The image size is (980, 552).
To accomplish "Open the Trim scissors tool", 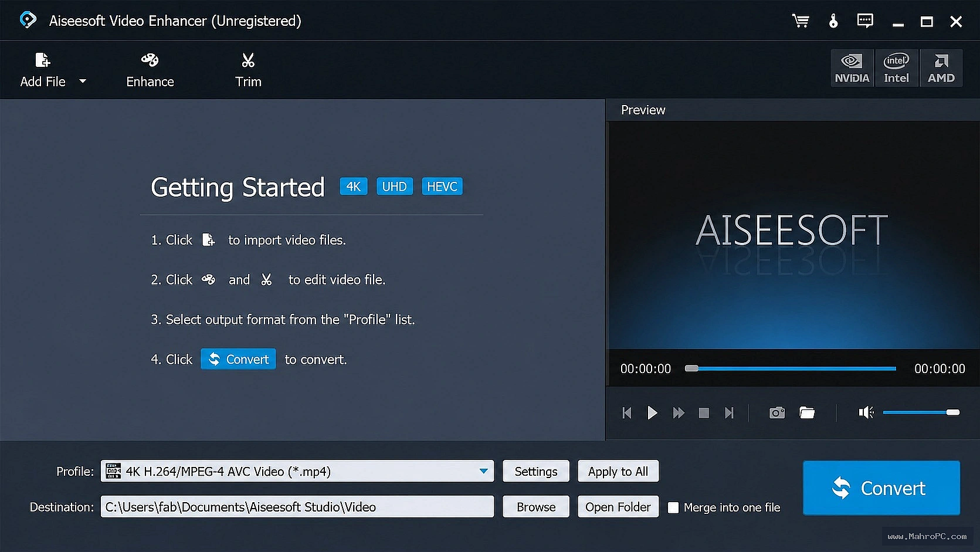I will (x=248, y=70).
